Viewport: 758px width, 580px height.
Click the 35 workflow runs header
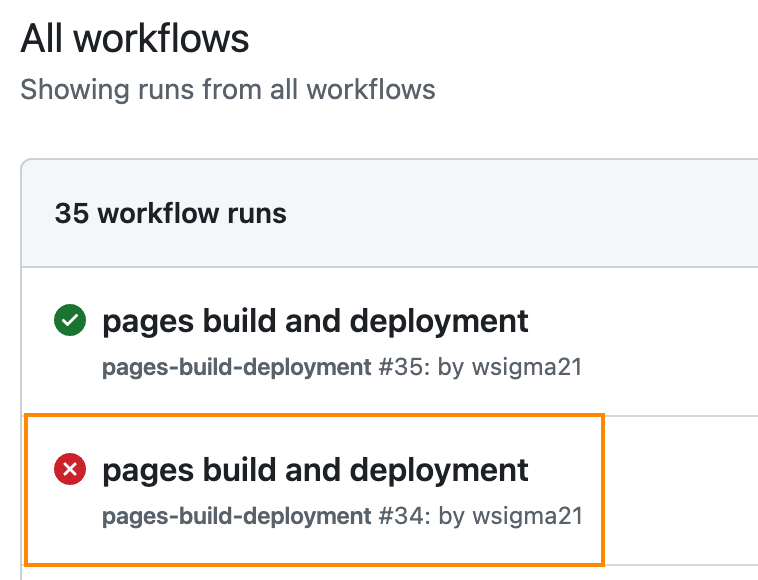(x=171, y=213)
